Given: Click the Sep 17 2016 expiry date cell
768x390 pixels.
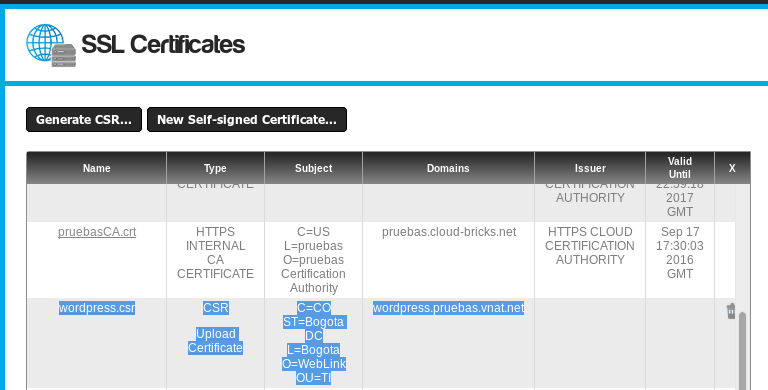Looking at the screenshot, I should [x=680, y=252].
